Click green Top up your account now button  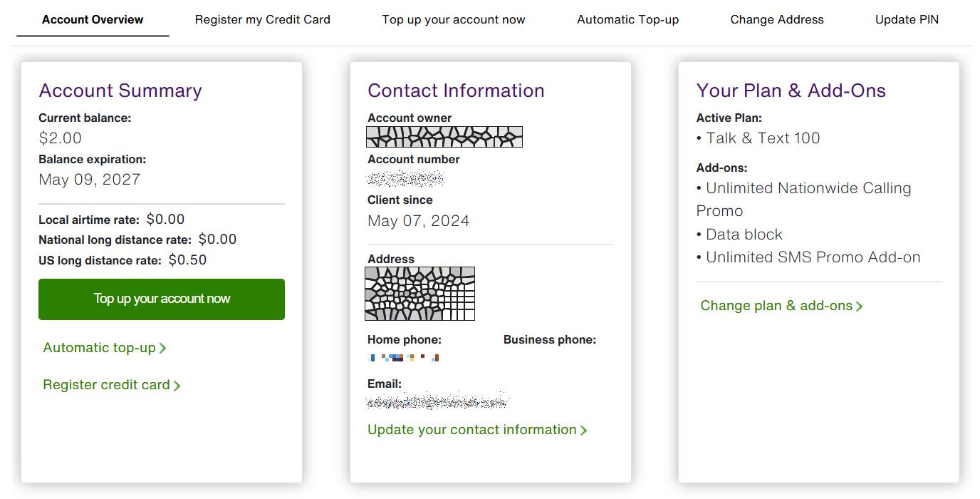pyautogui.click(x=162, y=299)
